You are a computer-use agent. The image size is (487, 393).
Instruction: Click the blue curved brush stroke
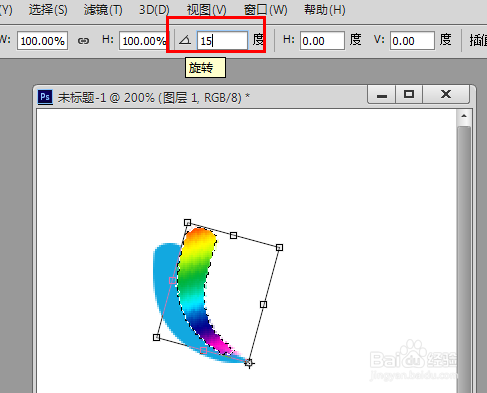click(165, 287)
